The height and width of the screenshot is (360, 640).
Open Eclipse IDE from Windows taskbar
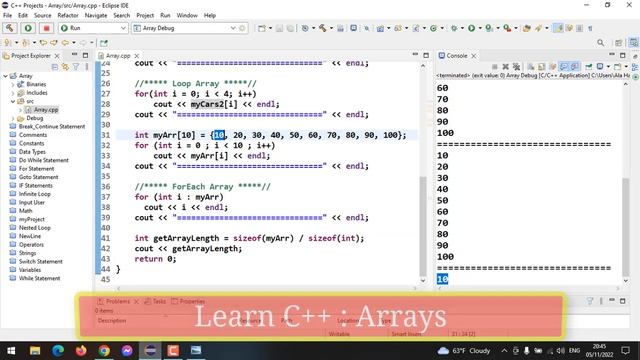point(150,351)
